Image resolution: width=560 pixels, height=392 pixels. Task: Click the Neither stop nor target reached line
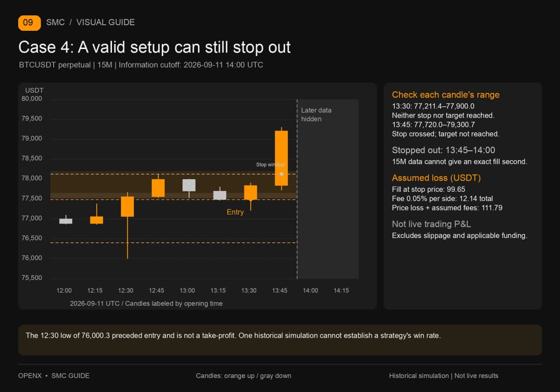443,115
